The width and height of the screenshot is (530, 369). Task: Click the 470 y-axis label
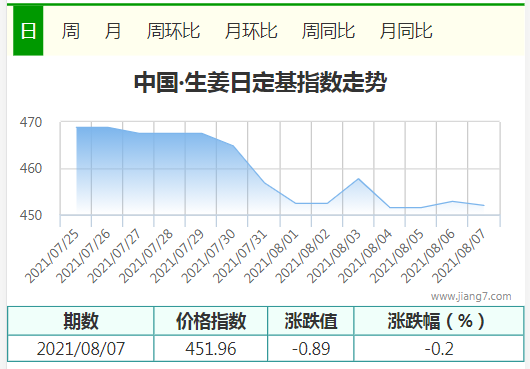pos(31,122)
